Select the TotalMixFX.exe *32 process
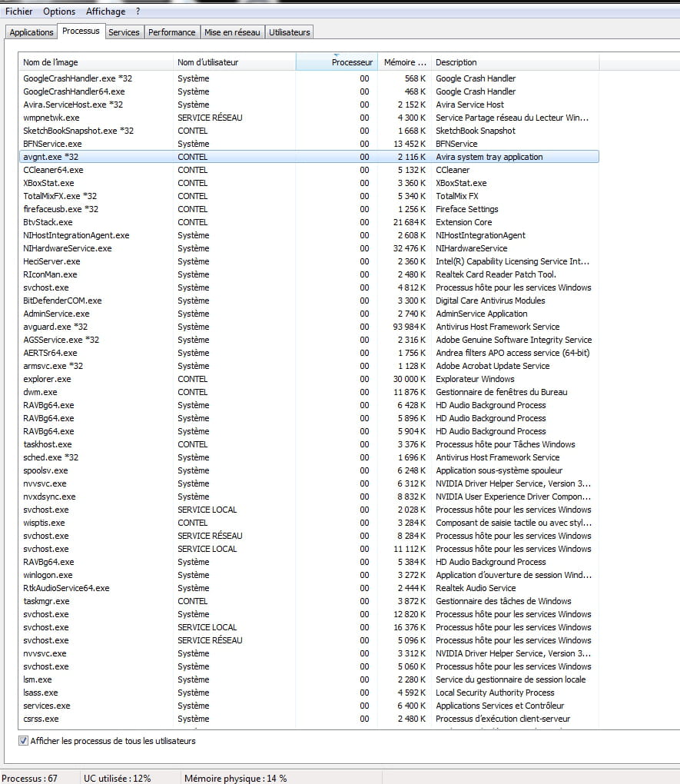The height and width of the screenshot is (784, 680). pos(309,196)
